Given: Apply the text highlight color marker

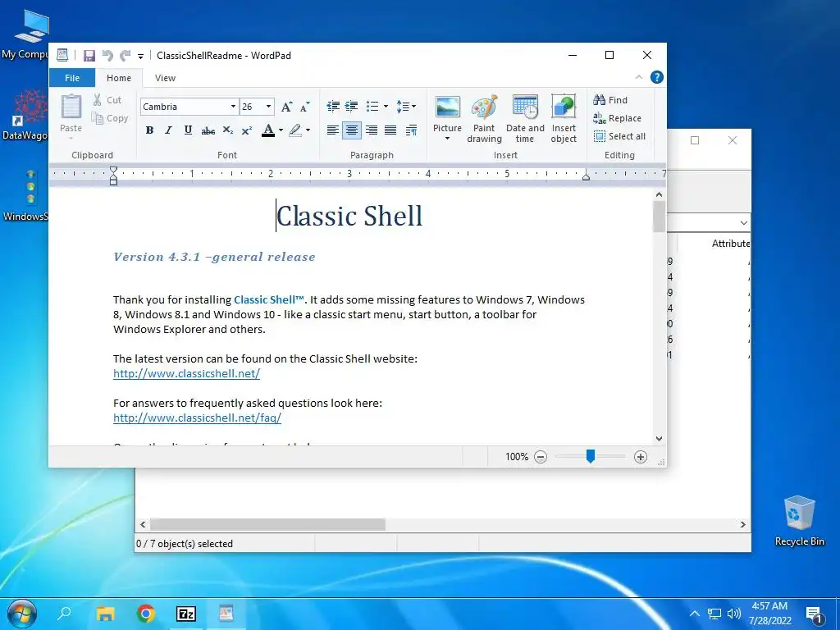Looking at the screenshot, I should pos(295,130).
